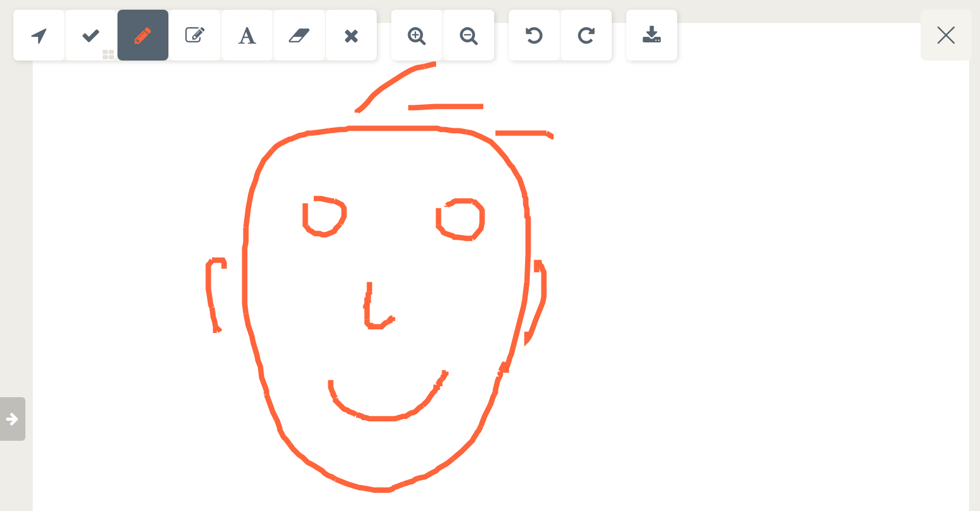The height and width of the screenshot is (511, 980).
Task: Select the edit note tool
Action: pyautogui.click(x=195, y=35)
